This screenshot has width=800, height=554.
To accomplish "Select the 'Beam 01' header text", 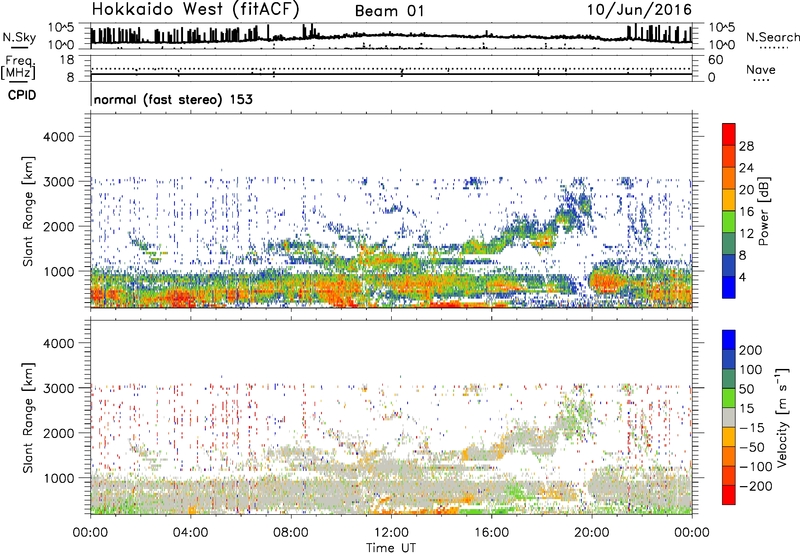I will point(389,11).
